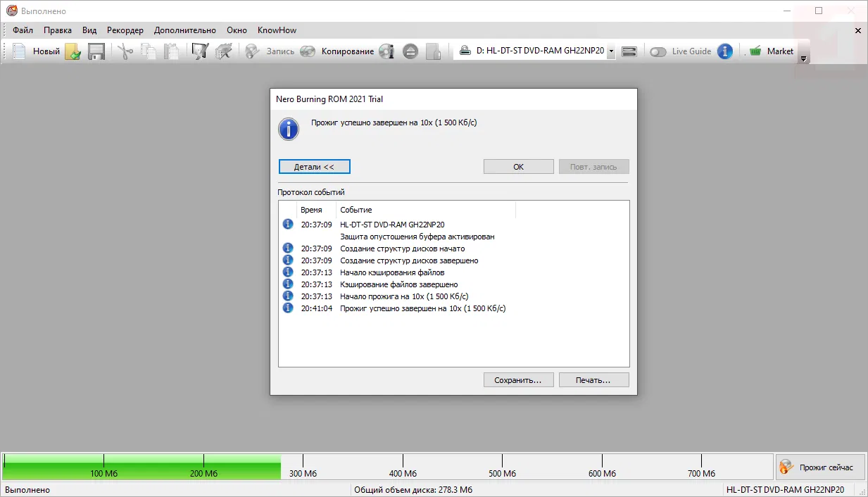Click the Сохранить... button
The image size is (868, 497).
coord(519,380)
